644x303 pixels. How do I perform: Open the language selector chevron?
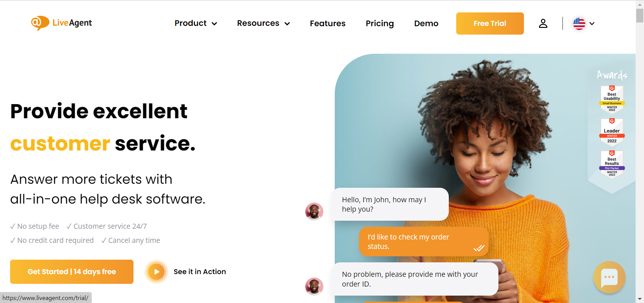[592, 24]
